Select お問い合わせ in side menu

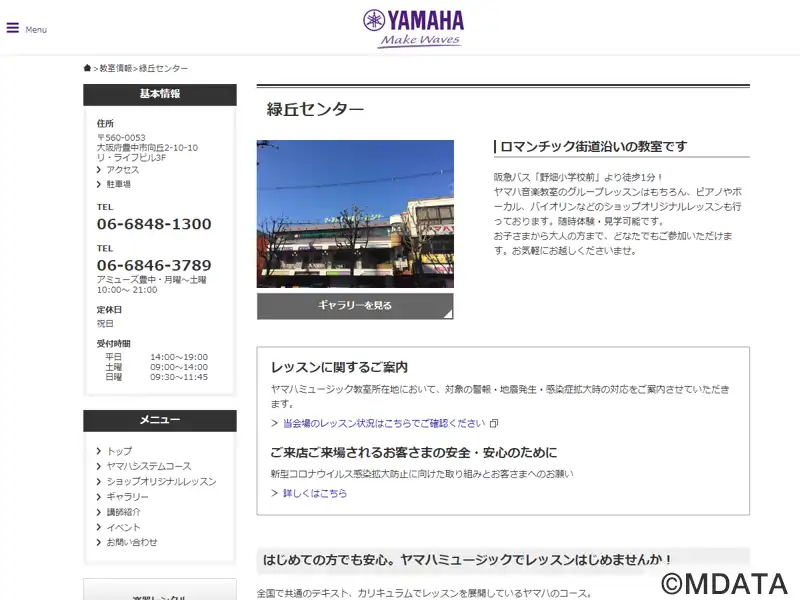132,542
